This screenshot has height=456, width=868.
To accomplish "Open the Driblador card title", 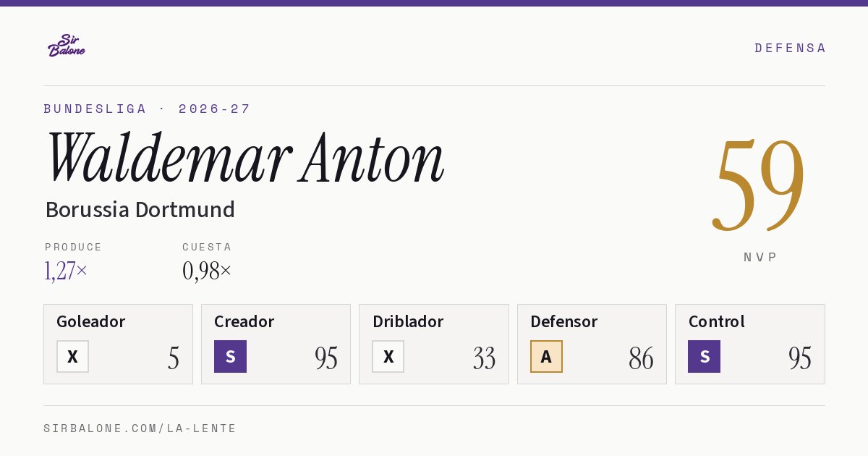I will pyautogui.click(x=408, y=321).
